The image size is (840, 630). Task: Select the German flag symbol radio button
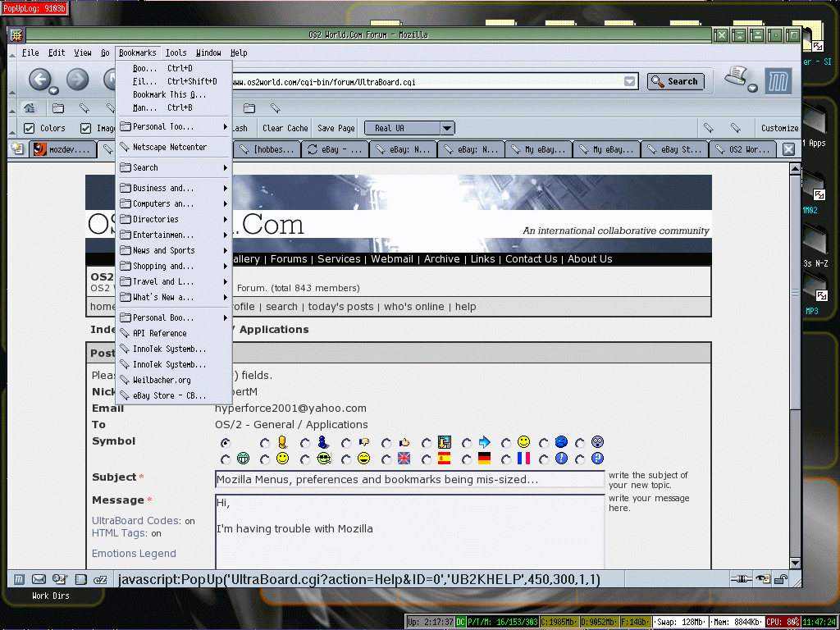[x=468, y=459]
